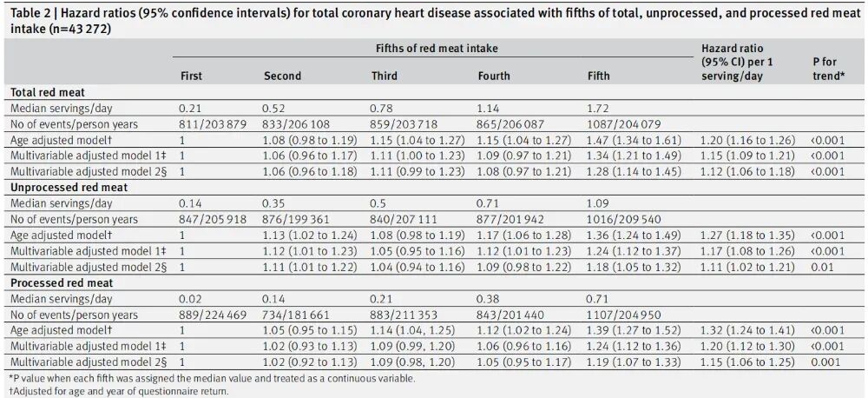Click the 'Third' column header
The width and height of the screenshot is (868, 398).
(385, 76)
